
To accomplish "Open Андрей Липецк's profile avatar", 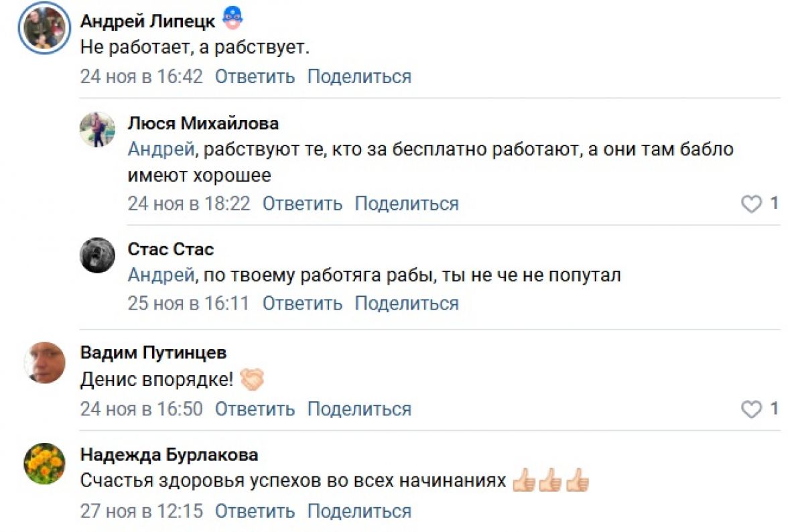I will pos(44,29).
